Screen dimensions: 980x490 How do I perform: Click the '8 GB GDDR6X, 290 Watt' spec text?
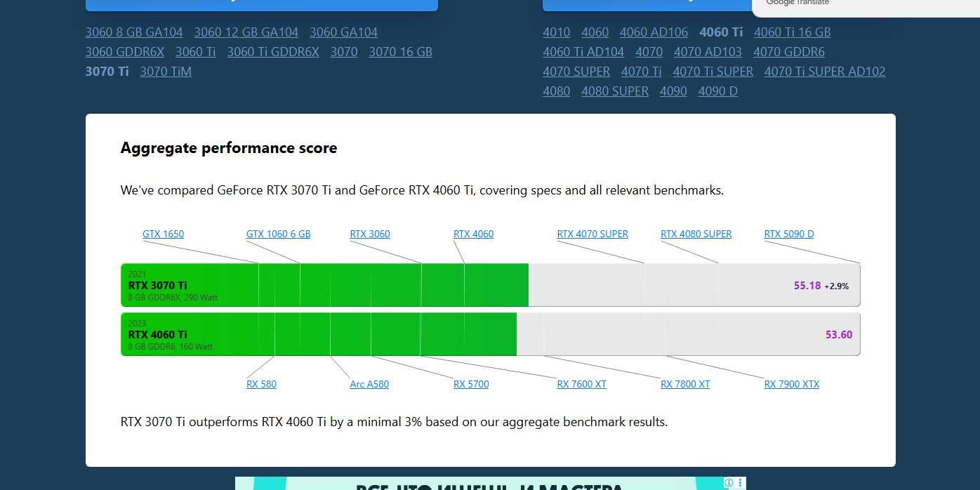(173, 298)
